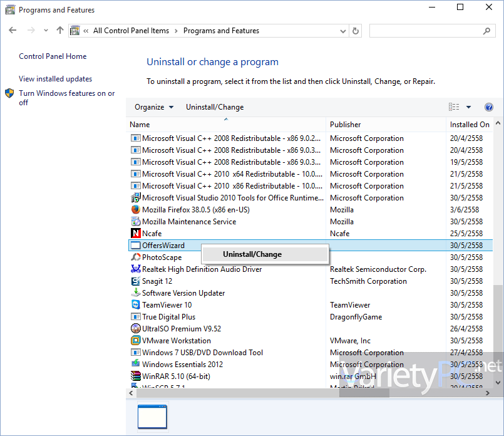Go back with the back arrow

pyautogui.click(x=13, y=30)
